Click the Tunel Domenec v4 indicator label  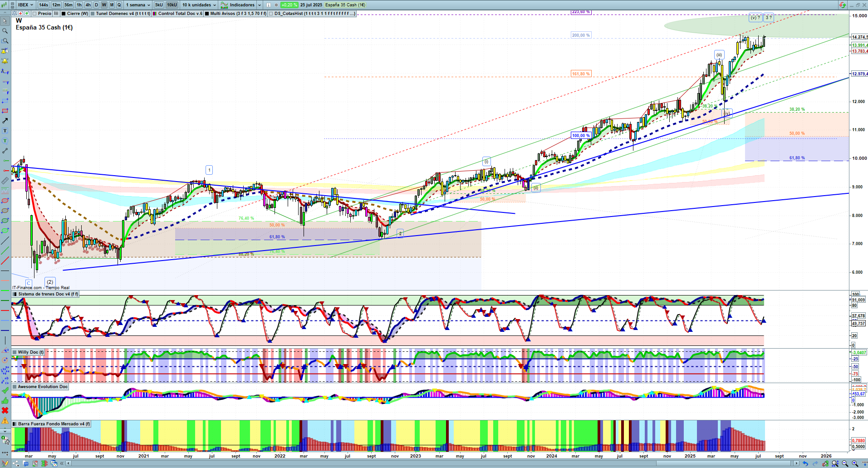[x=123, y=14]
